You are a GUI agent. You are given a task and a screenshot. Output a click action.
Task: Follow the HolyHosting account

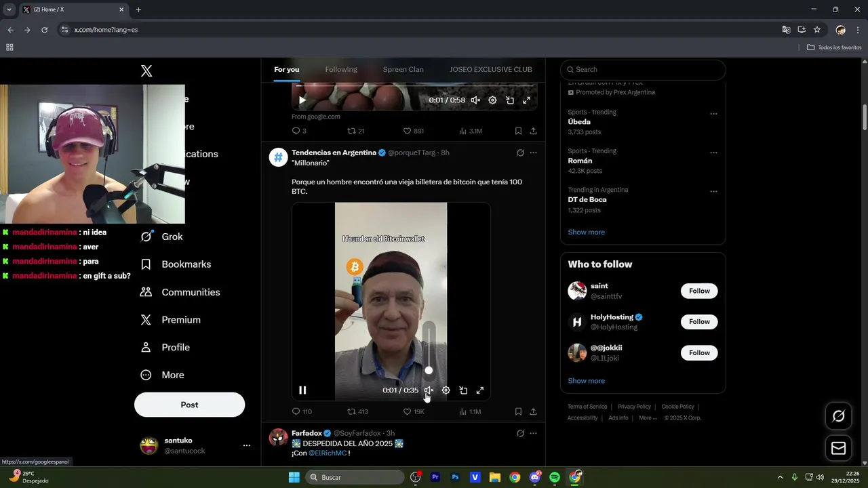pyautogui.click(x=699, y=322)
